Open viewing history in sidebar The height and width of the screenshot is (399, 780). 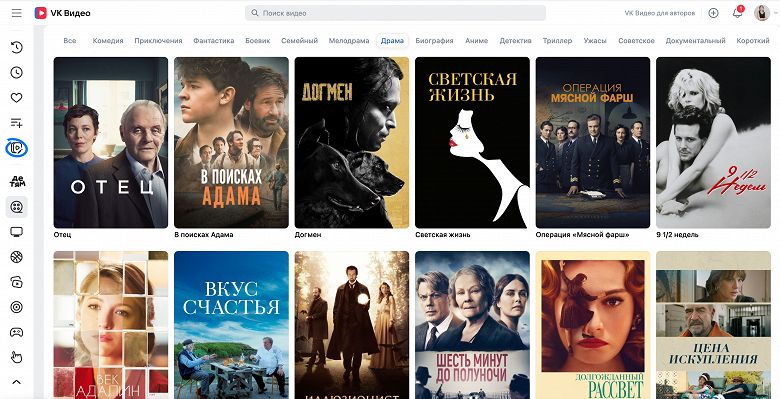click(16, 48)
